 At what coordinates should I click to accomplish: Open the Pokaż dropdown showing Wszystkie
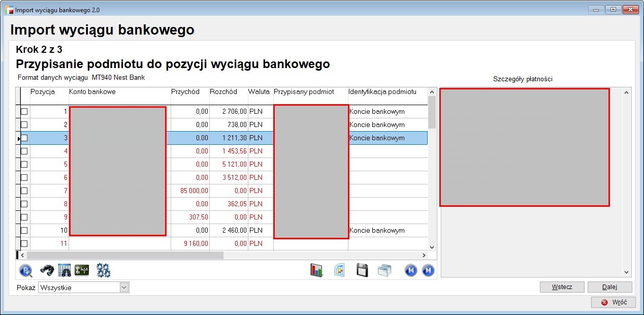[x=124, y=288]
